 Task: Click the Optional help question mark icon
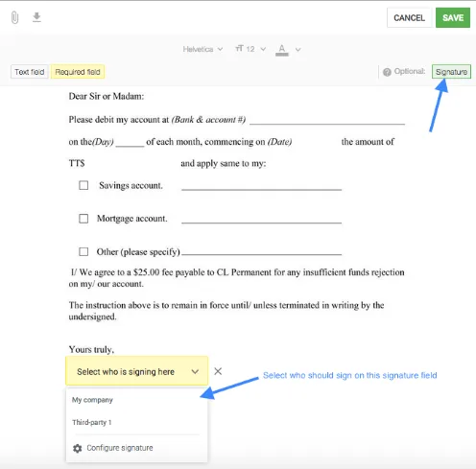click(387, 72)
